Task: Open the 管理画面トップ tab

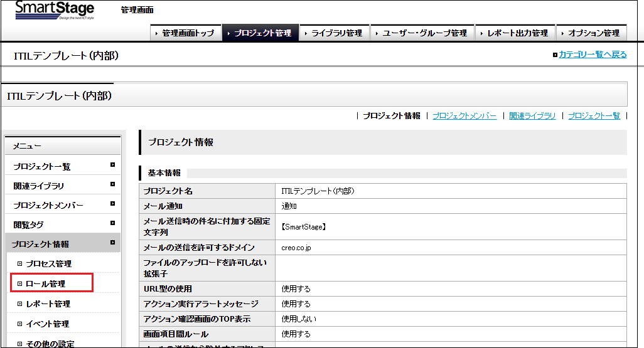Action: (x=186, y=33)
